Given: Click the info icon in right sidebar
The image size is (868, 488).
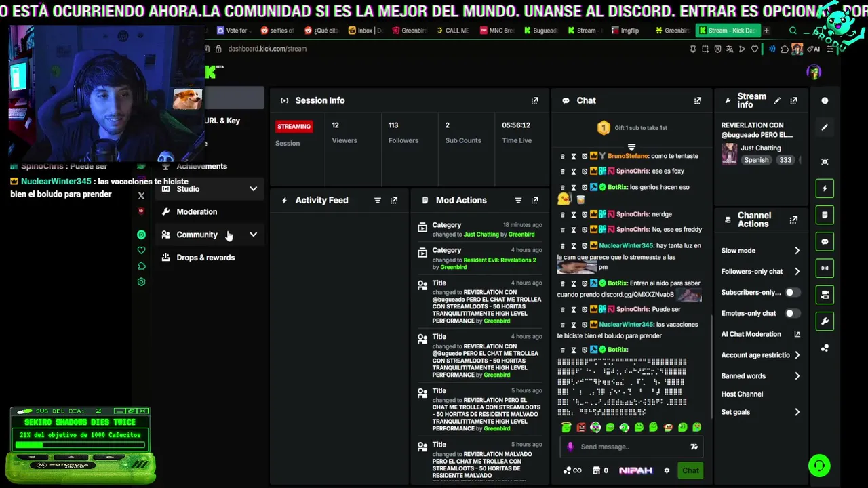Looking at the screenshot, I should [x=825, y=100].
